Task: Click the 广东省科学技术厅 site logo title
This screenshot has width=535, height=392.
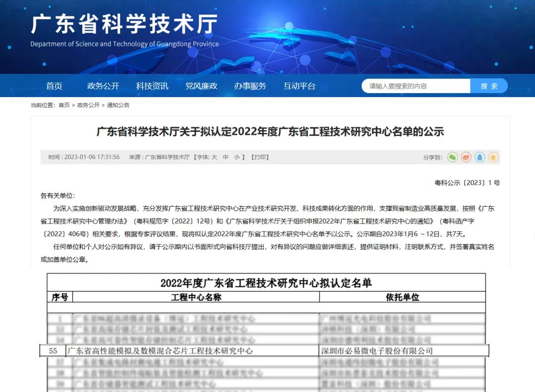Action: coord(124,24)
